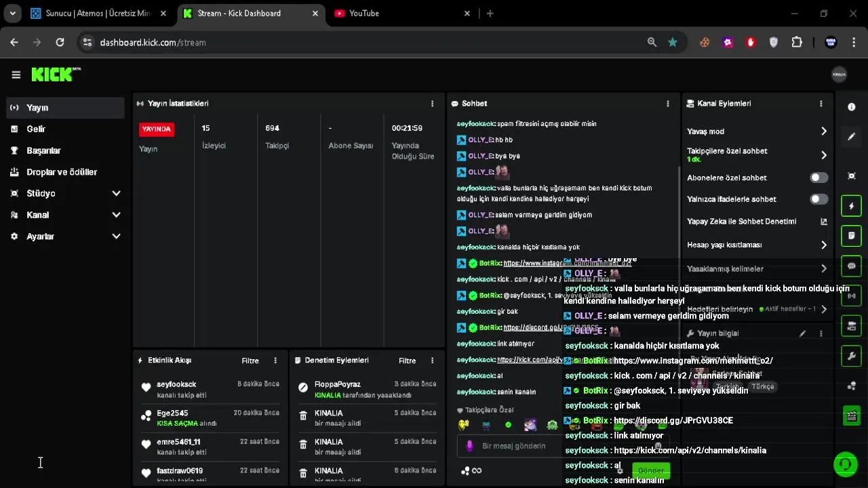Click the heart icon beside seyfooksck follow event
Screen dimensions: 868x488
click(x=146, y=388)
